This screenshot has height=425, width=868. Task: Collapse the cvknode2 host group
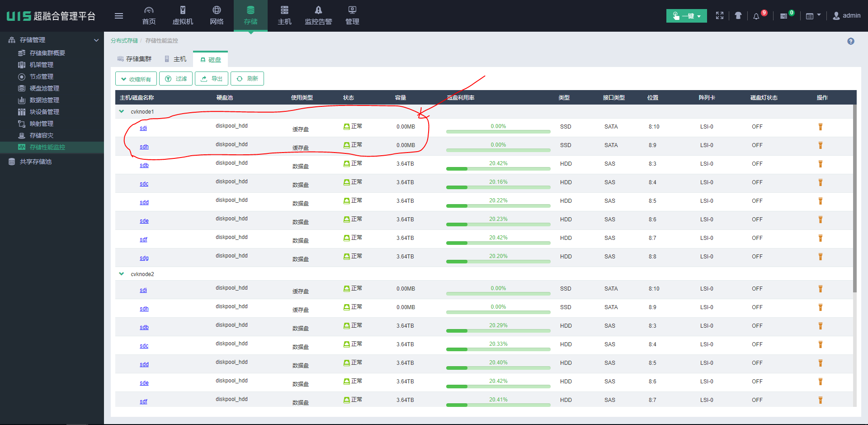coord(122,274)
